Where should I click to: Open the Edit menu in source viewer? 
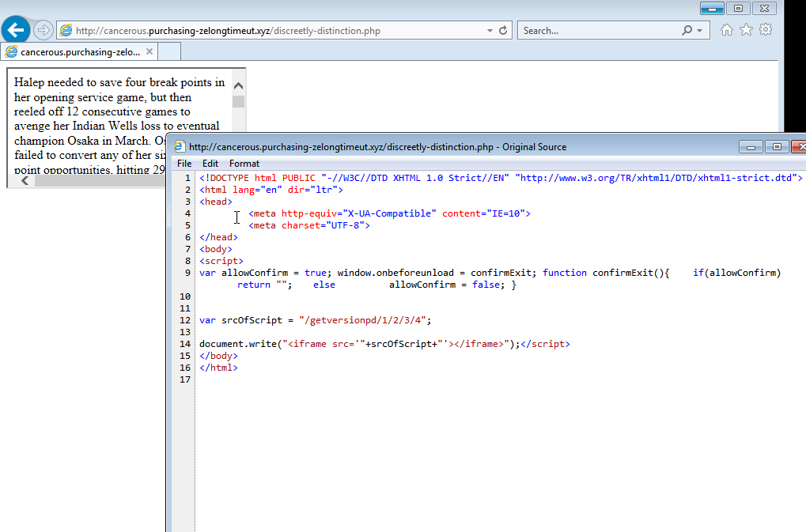[210, 164]
